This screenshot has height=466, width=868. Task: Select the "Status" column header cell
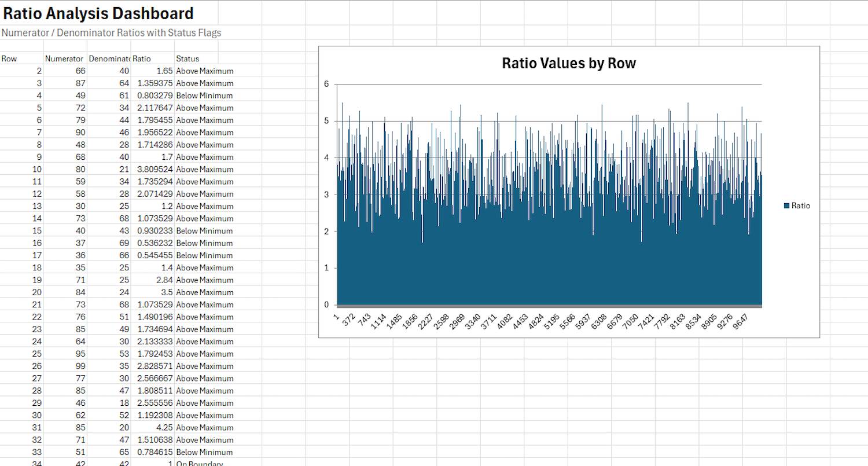tap(197, 58)
